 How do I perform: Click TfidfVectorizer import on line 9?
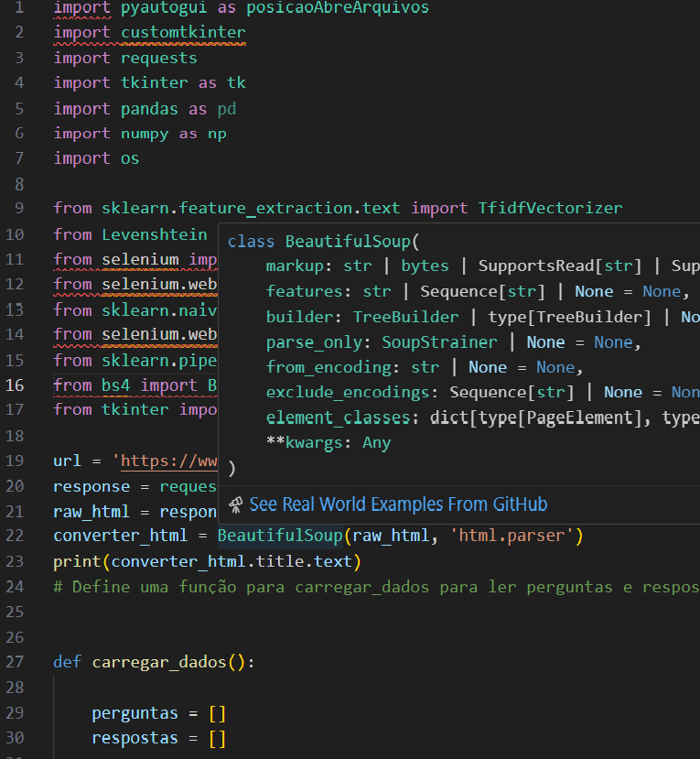550,208
